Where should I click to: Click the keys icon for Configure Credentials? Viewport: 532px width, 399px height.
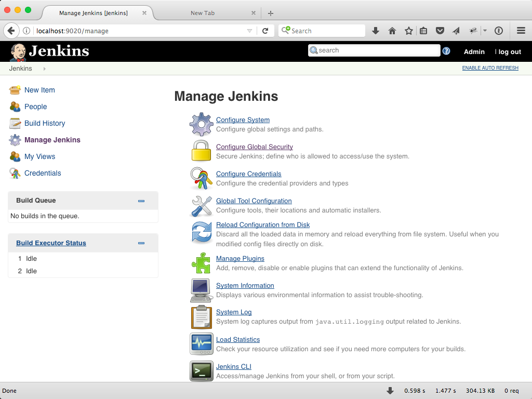point(202,178)
